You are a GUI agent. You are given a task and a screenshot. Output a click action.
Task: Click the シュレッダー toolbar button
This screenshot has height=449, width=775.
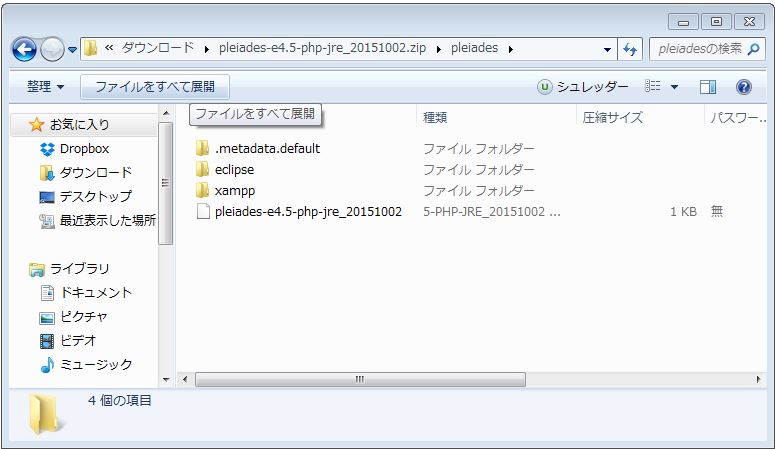(x=583, y=87)
